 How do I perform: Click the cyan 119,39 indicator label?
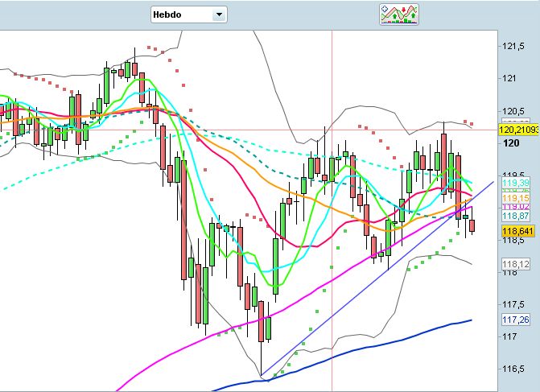tap(514, 184)
